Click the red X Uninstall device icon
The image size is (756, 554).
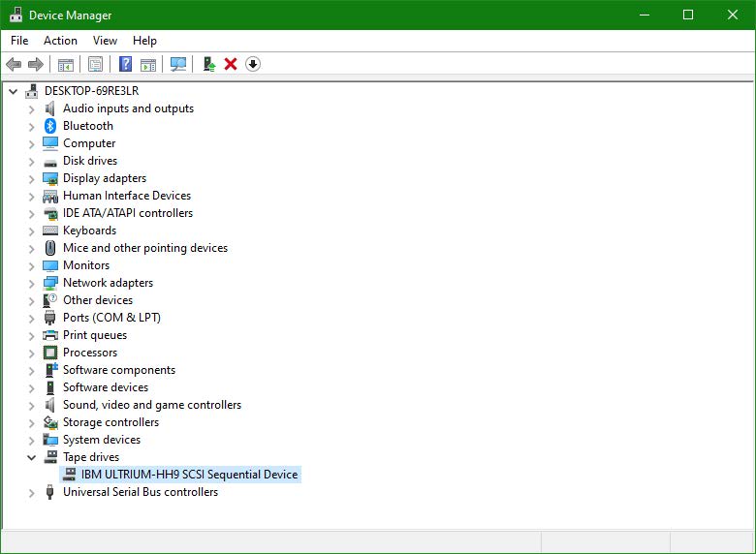click(231, 64)
